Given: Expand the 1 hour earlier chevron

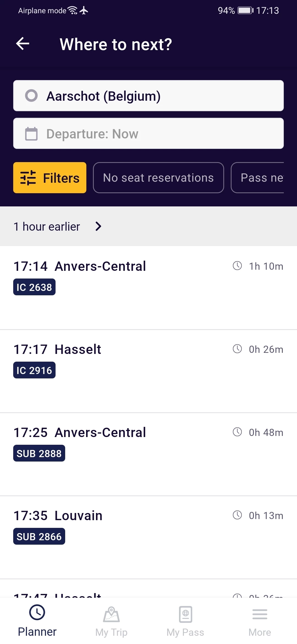Looking at the screenshot, I should [x=98, y=227].
